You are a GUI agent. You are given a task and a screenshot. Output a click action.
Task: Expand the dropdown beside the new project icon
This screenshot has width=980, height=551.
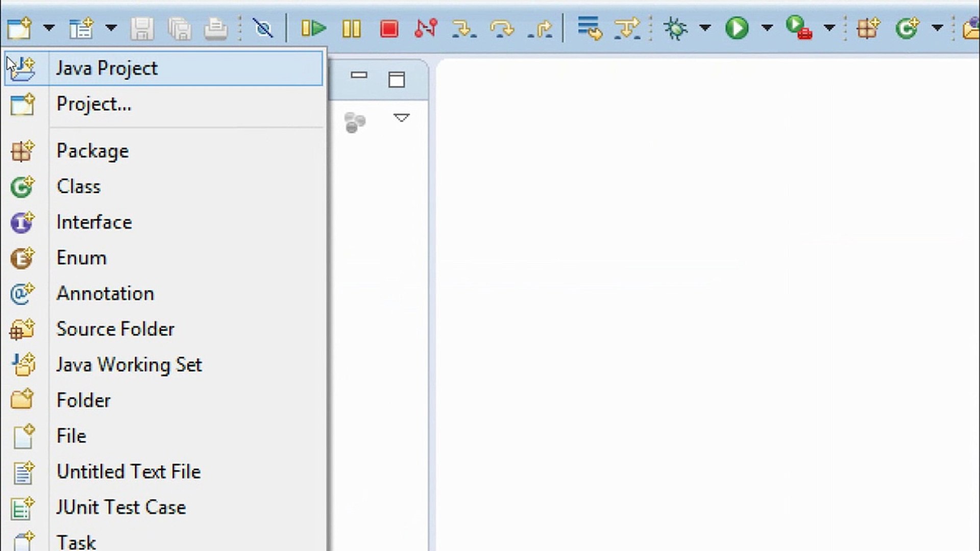coord(111,28)
